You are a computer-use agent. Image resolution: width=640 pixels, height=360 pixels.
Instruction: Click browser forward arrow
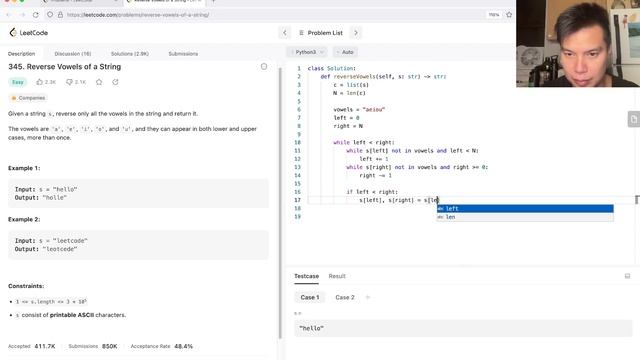[22, 15]
